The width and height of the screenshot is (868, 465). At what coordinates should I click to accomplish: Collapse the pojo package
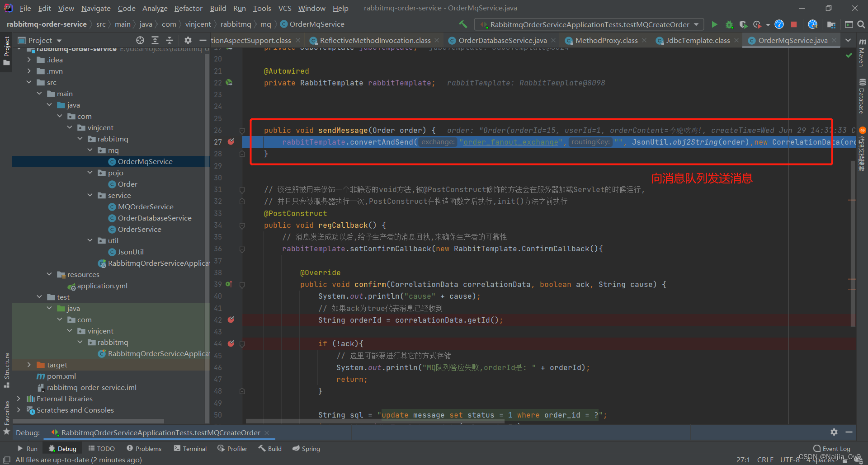[x=90, y=173]
